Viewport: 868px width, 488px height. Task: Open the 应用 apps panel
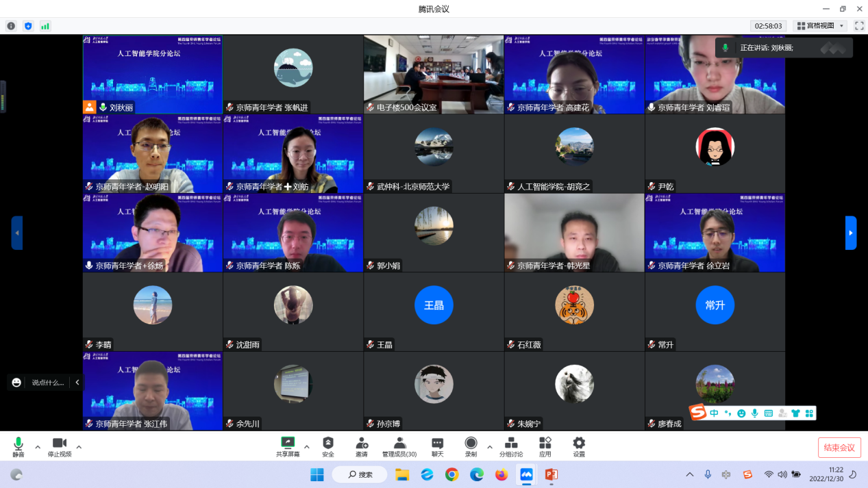545,447
